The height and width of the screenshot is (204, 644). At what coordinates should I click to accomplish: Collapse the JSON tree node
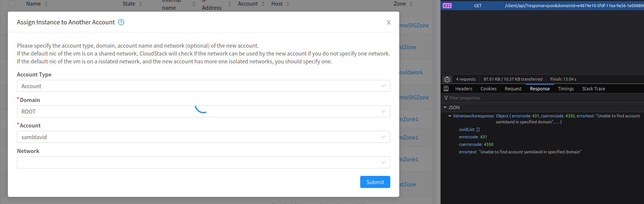click(445, 107)
